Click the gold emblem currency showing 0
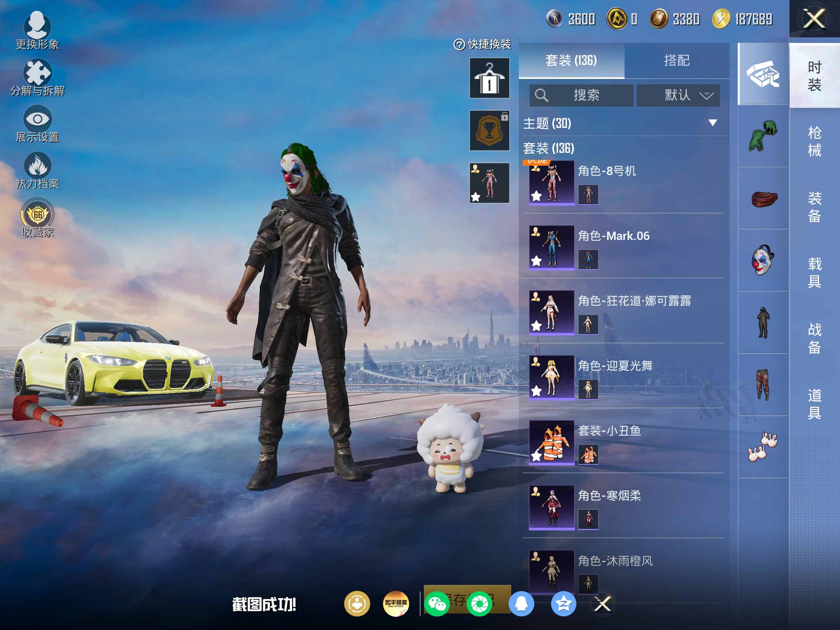This screenshot has height=630, width=840. [x=617, y=19]
